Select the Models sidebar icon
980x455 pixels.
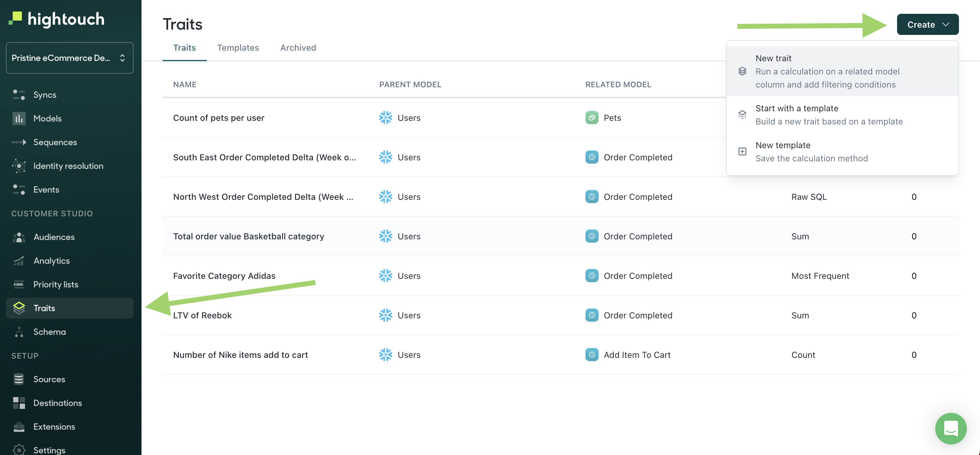pyautogui.click(x=19, y=118)
